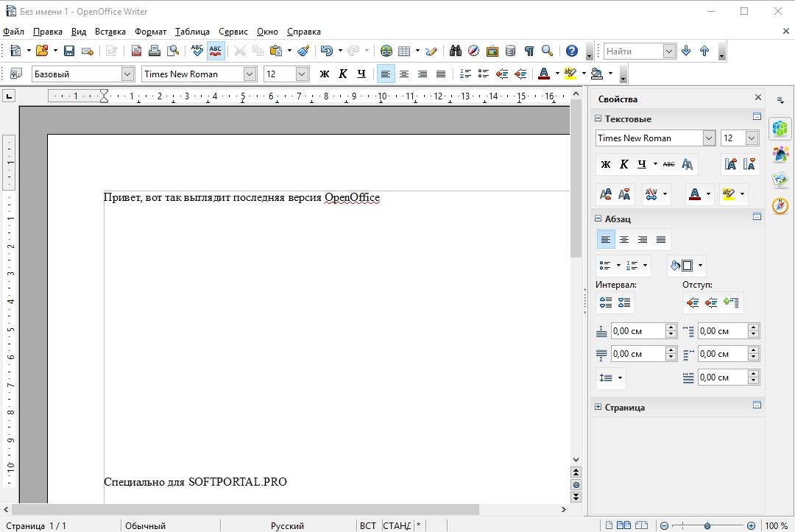Export document directly as PDF
This screenshot has width=795, height=532.
(136, 51)
